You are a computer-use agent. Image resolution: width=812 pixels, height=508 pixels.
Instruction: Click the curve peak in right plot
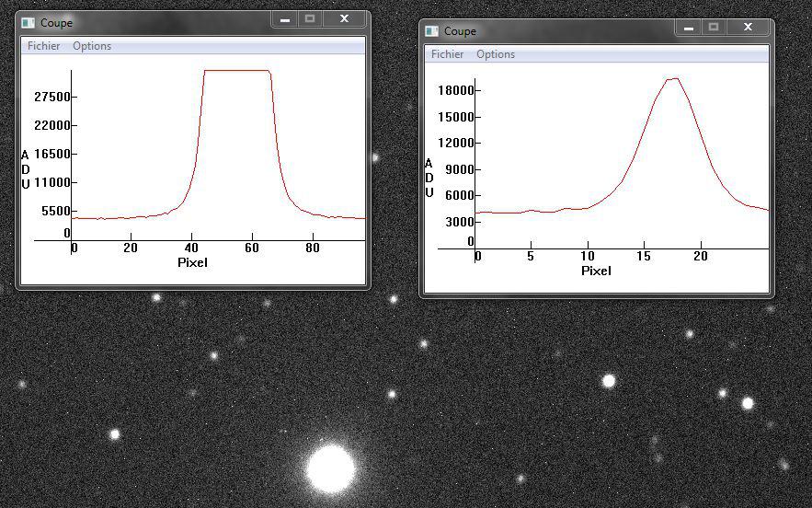pos(673,79)
